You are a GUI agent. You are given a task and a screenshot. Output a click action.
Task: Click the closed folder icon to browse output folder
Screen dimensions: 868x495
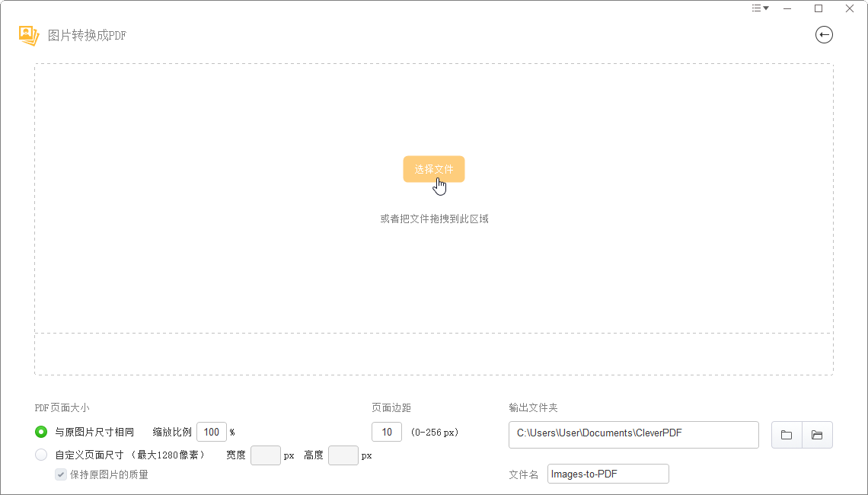[x=786, y=435]
